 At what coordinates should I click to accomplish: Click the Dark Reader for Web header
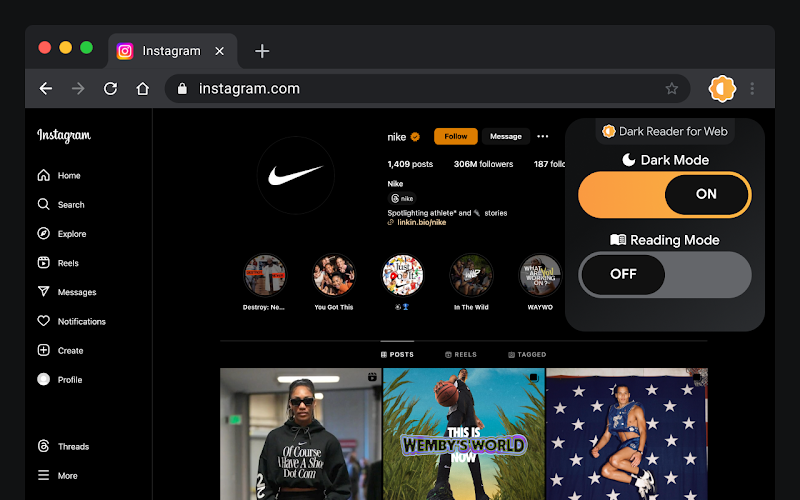(x=665, y=131)
